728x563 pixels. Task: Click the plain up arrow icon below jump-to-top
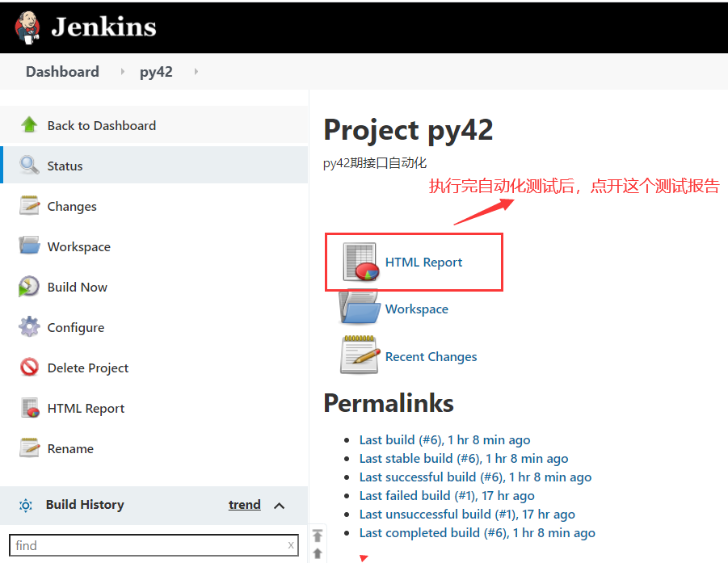pos(318,553)
